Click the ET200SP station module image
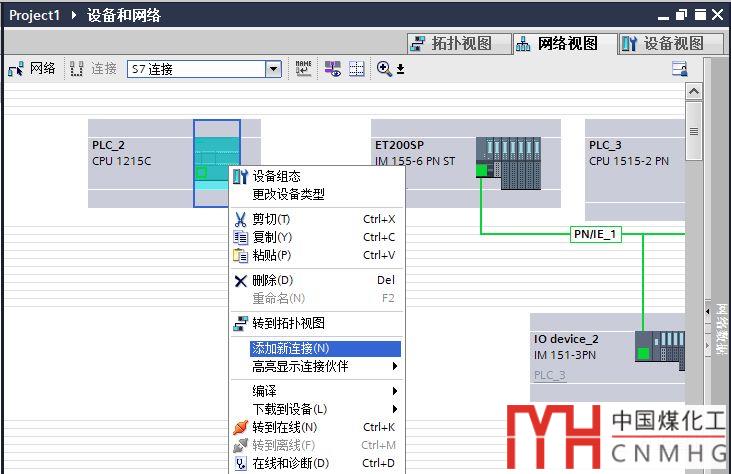This screenshot has width=731, height=474. click(509, 163)
